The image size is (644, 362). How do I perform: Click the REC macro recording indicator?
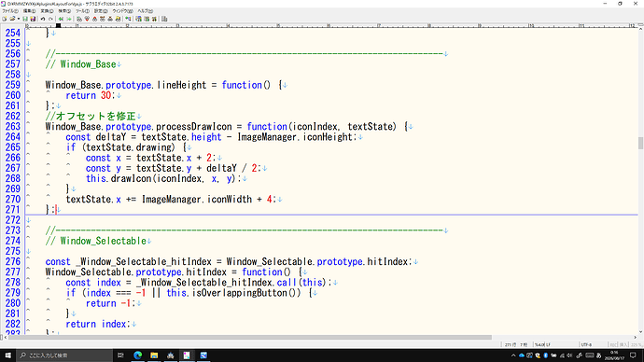(613, 345)
